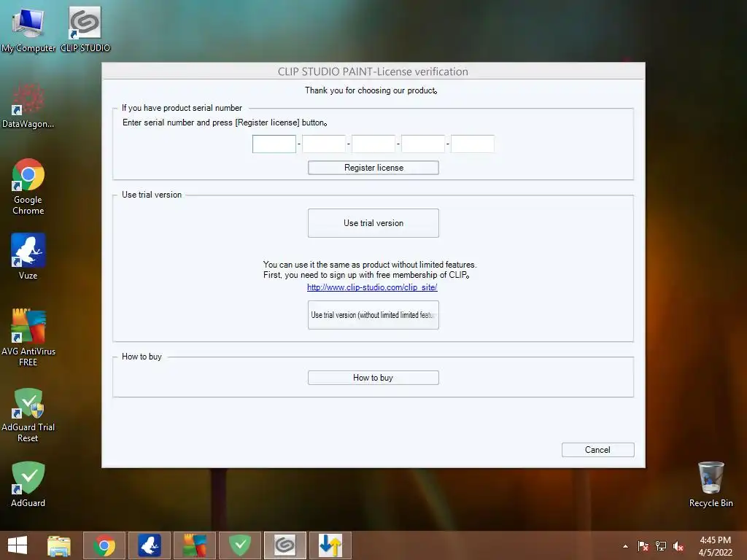Open AdGuard green shield in taskbar
747x560 pixels.
(x=239, y=545)
